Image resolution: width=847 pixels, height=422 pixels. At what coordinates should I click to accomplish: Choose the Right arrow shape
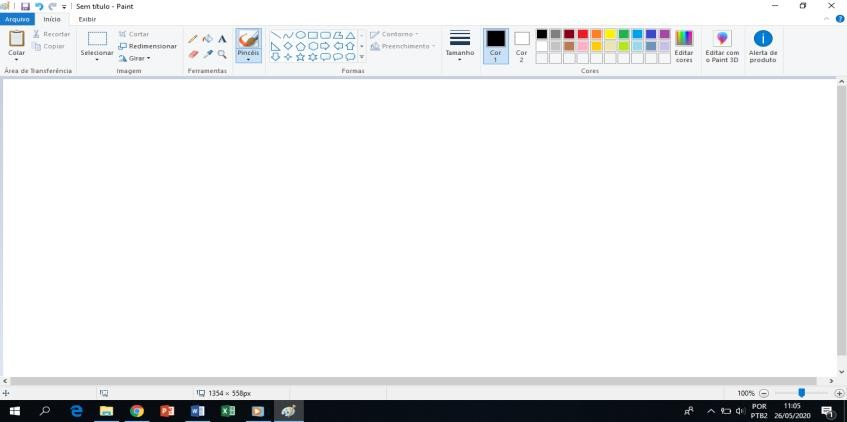pos(325,46)
